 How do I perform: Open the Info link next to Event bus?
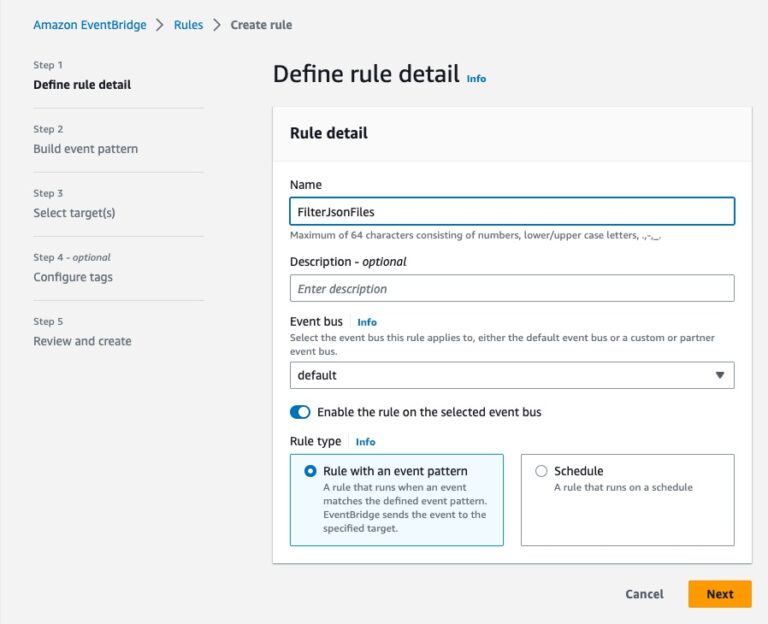tap(367, 322)
